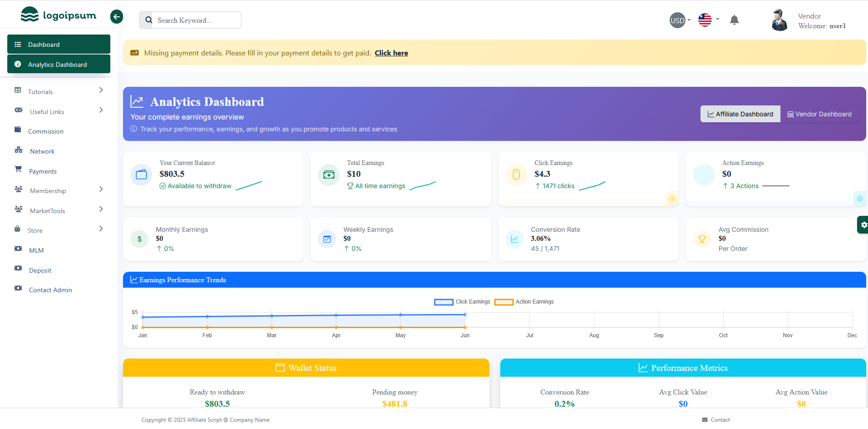Click the logoipsum logo
This screenshot has height=429, width=868.
click(59, 15)
